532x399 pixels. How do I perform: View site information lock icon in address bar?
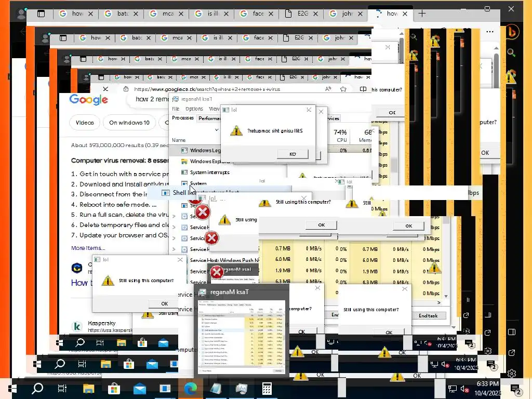(126, 89)
